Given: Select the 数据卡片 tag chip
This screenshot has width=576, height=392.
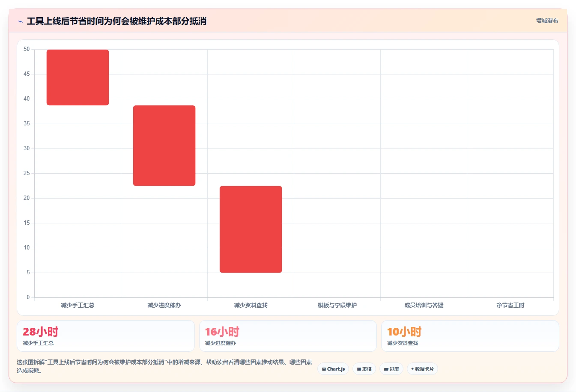Looking at the screenshot, I should 422,369.
